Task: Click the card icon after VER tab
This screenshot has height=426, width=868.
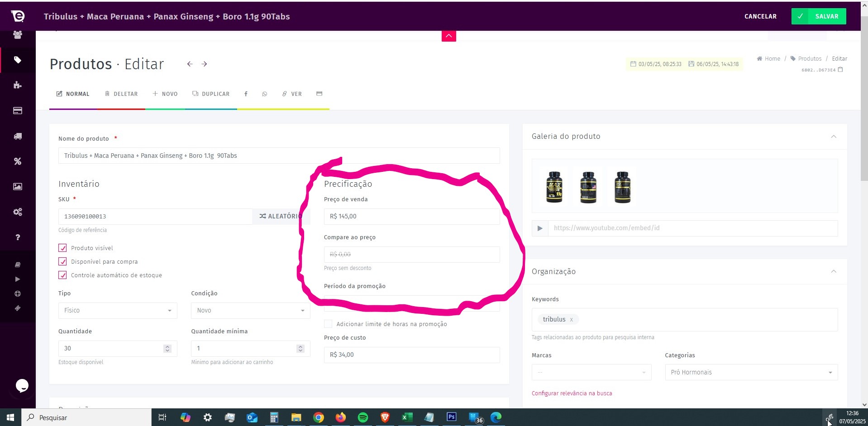Action: [x=319, y=94]
